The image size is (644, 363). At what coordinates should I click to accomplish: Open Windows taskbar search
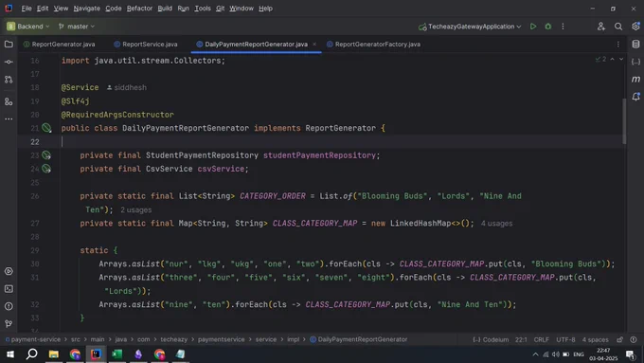tap(31, 354)
